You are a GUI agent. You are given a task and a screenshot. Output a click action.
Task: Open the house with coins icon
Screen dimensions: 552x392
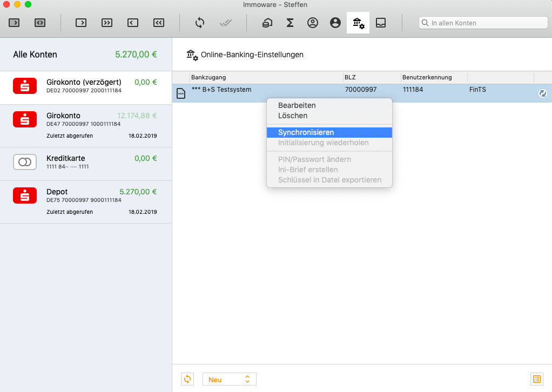pos(267,23)
